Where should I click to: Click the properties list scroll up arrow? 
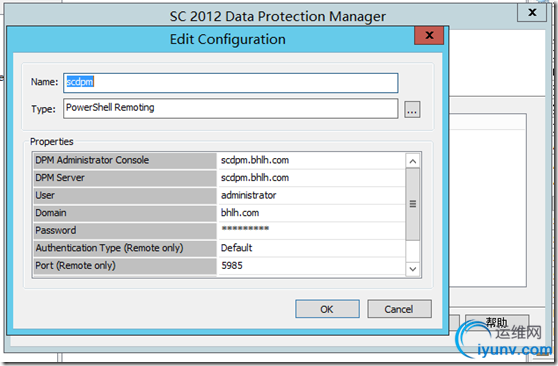(413, 161)
